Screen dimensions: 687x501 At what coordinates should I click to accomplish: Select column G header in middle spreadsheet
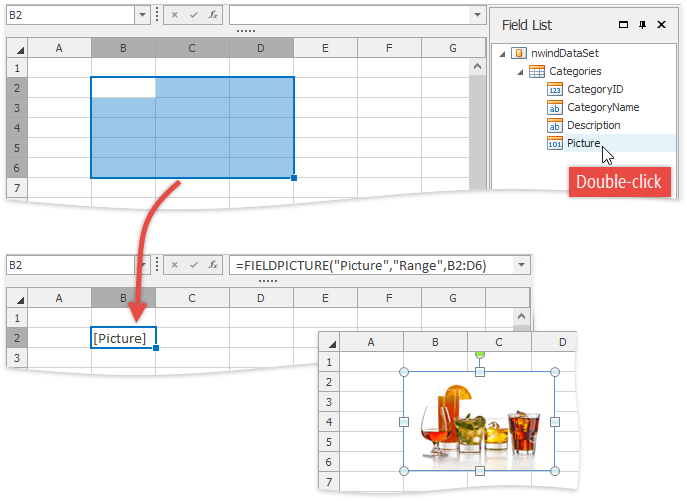click(453, 298)
